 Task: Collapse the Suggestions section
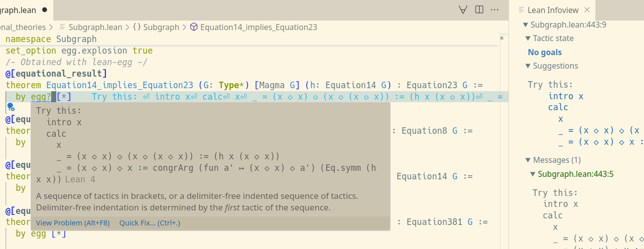528,66
